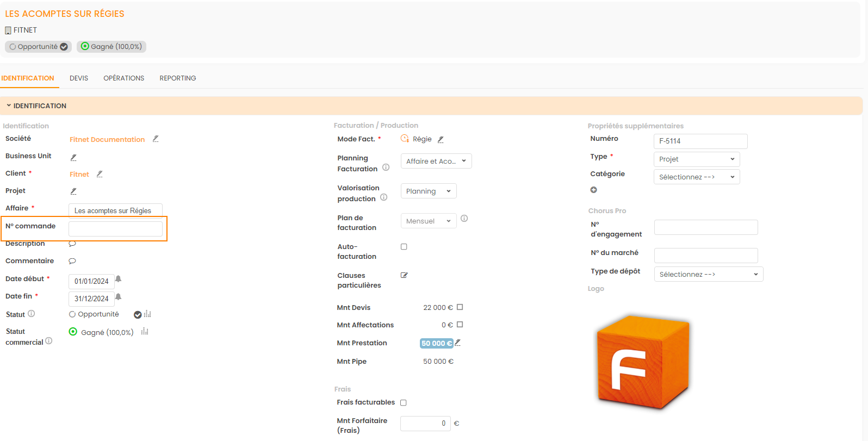
Task: Open the Planning Facturation dropdown
Action: click(436, 162)
